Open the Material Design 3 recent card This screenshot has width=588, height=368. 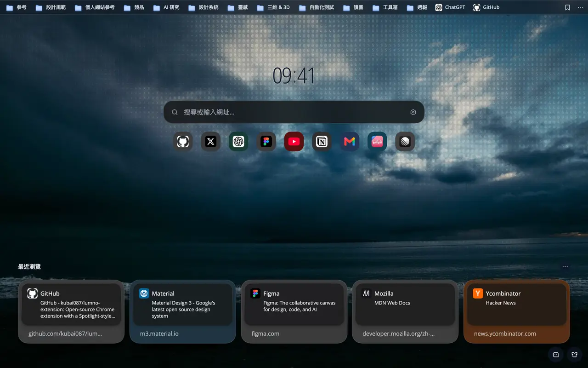tap(182, 311)
